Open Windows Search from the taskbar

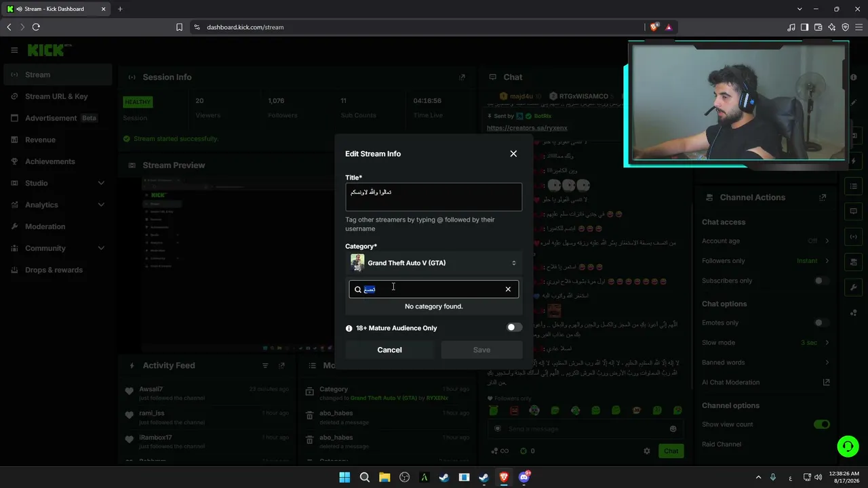point(364,477)
